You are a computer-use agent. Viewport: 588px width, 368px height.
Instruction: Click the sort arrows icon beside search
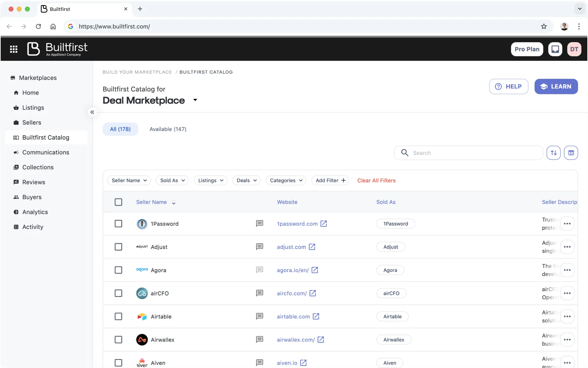tap(554, 153)
